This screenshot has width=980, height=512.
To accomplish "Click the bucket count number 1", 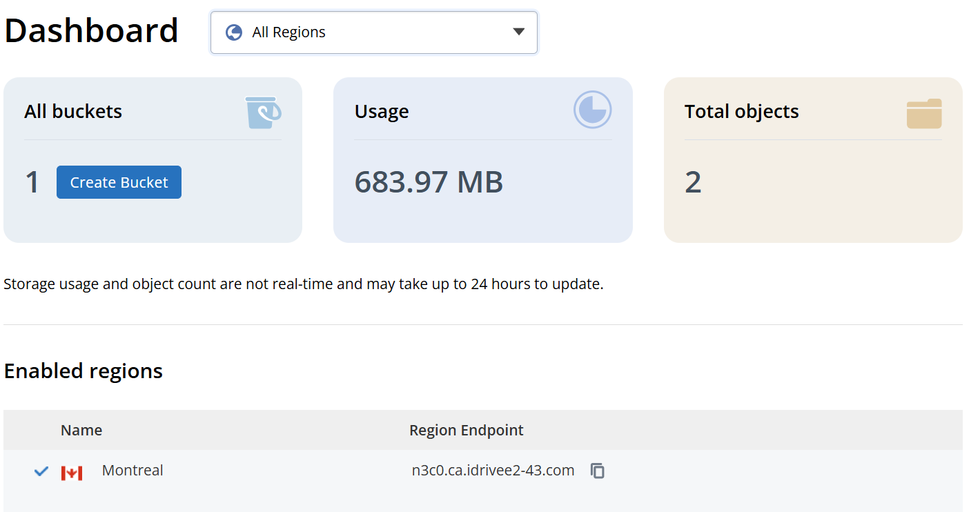I will 32,183.
